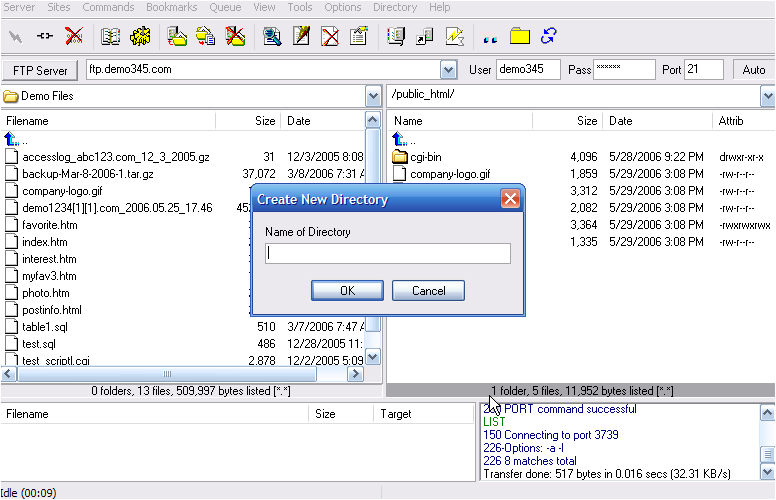The image size is (776, 500).
Task: Click the Demo Files folder icon
Action: 10,96
